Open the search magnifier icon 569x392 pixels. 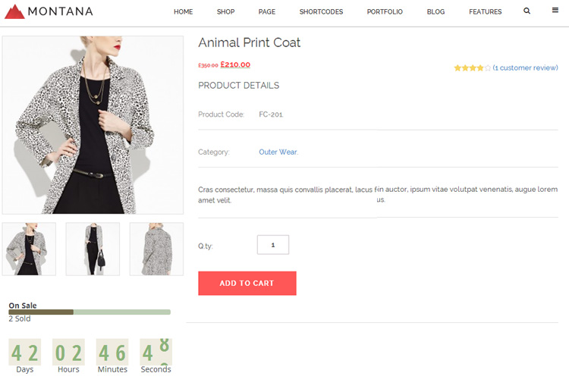pyautogui.click(x=527, y=11)
